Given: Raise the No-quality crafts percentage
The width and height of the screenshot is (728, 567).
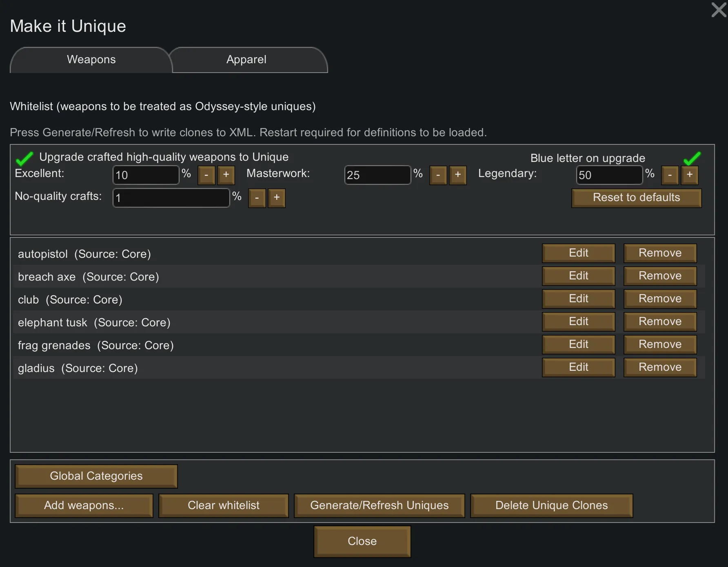Looking at the screenshot, I should (x=276, y=198).
